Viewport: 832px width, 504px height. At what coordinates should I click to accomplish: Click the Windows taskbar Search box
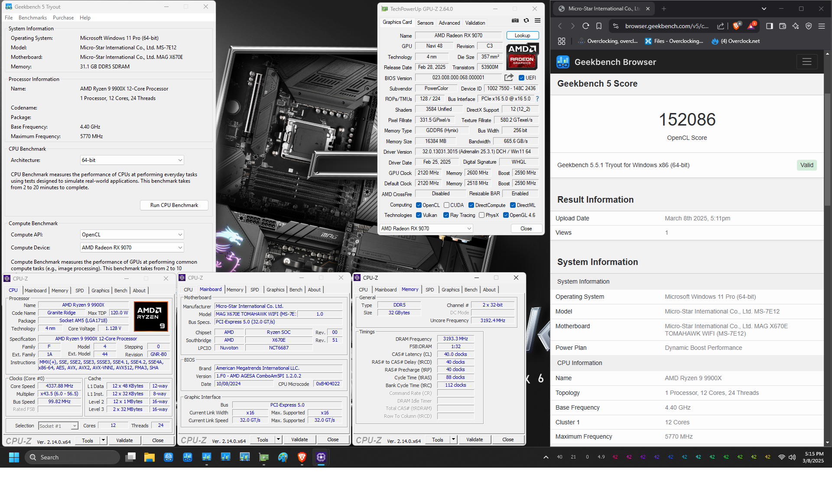[72, 457]
